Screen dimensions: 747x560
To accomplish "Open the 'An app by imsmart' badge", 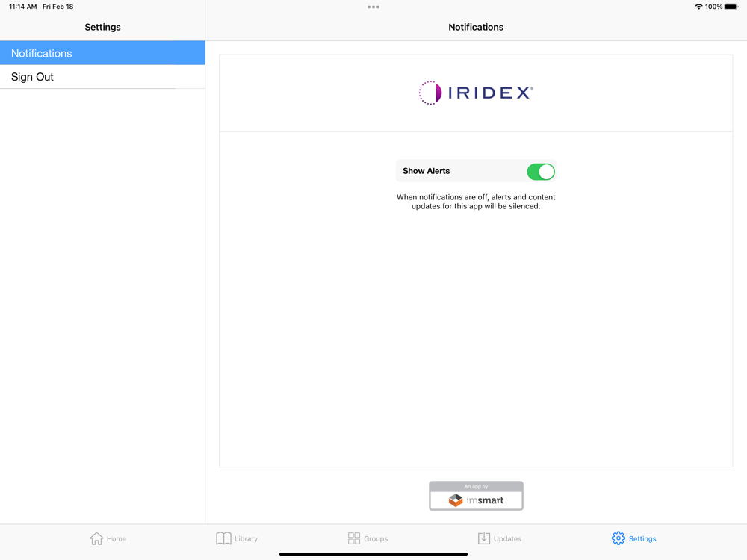I will pyautogui.click(x=476, y=496).
